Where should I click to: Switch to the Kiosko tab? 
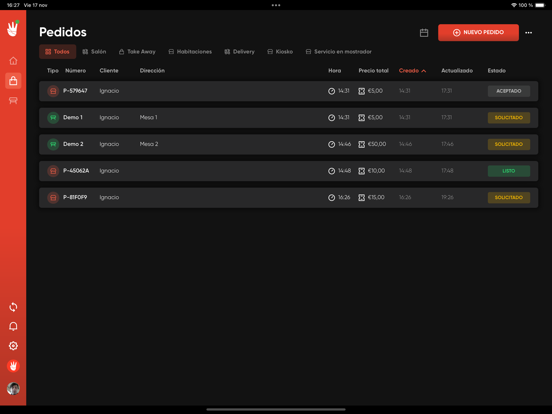point(280,52)
